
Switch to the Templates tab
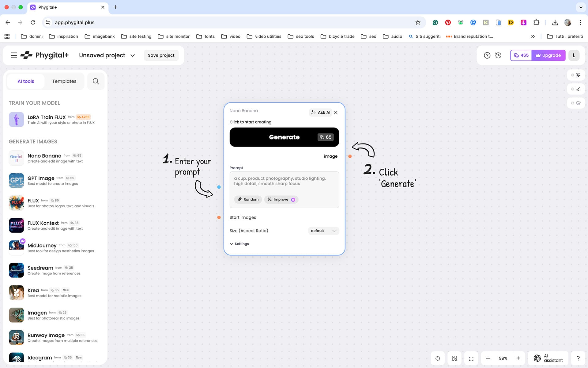[x=64, y=81]
